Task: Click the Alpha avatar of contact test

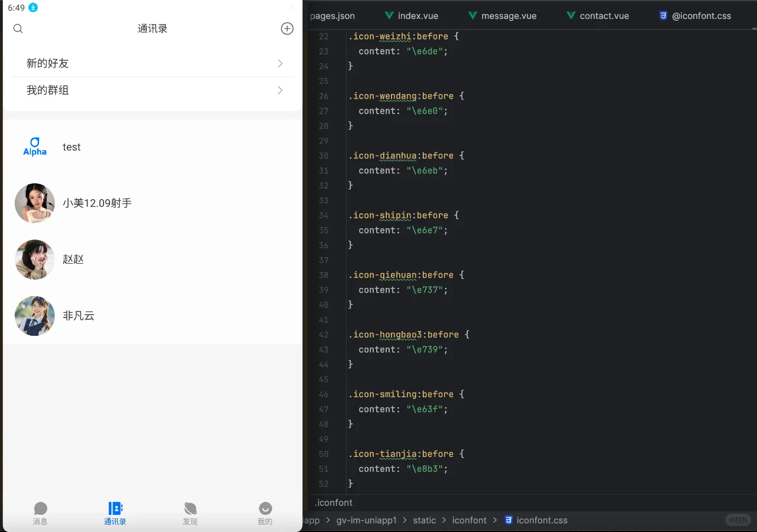Action: (x=34, y=147)
